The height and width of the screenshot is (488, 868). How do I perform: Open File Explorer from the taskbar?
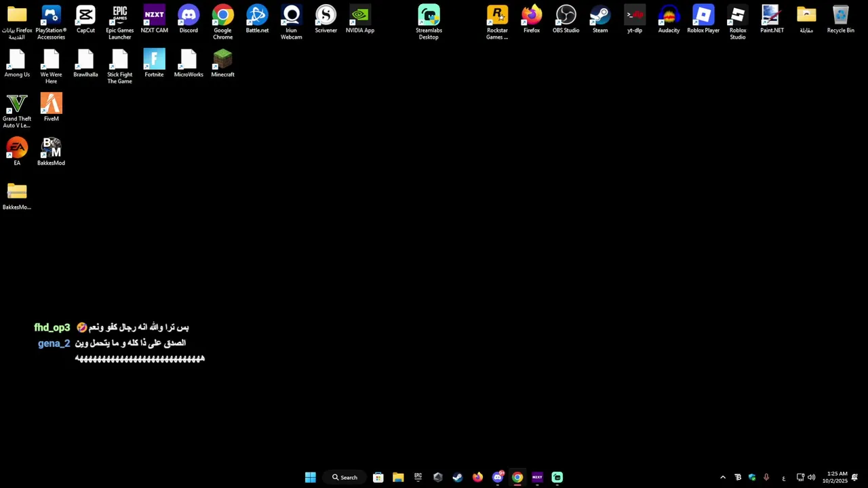398,477
